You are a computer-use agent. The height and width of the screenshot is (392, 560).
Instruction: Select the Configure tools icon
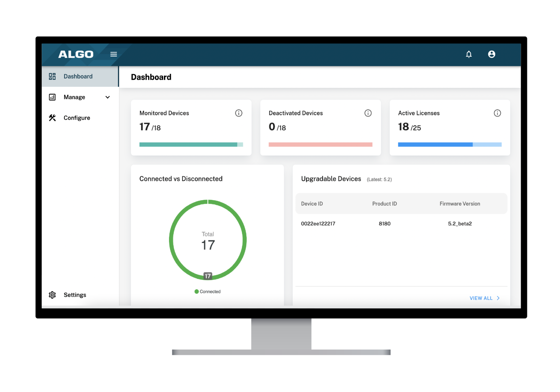pos(52,118)
